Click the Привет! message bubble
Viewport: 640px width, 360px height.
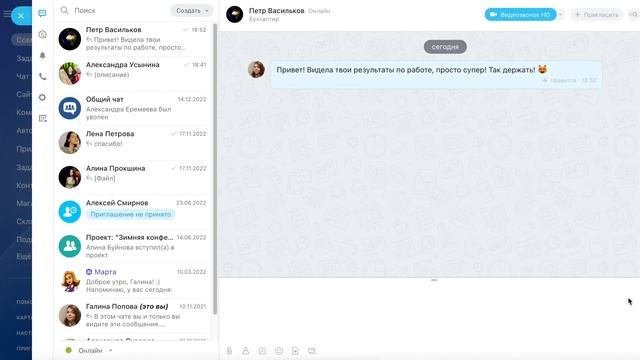[x=436, y=74]
